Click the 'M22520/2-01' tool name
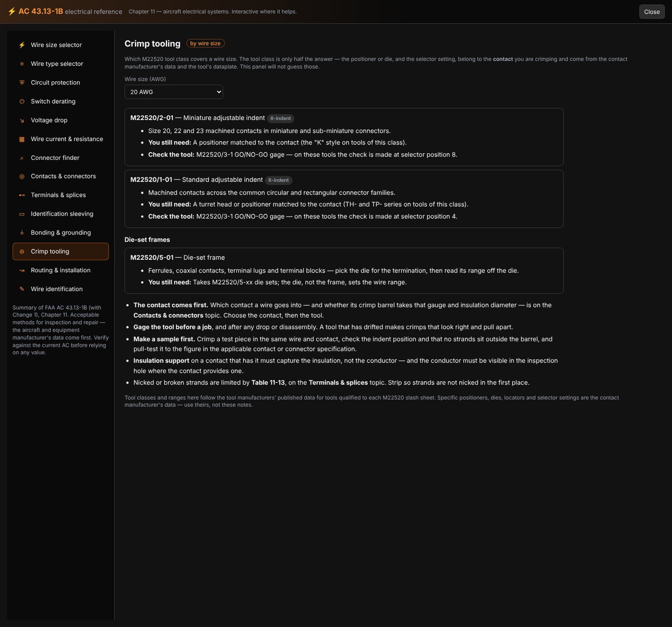 coord(152,118)
